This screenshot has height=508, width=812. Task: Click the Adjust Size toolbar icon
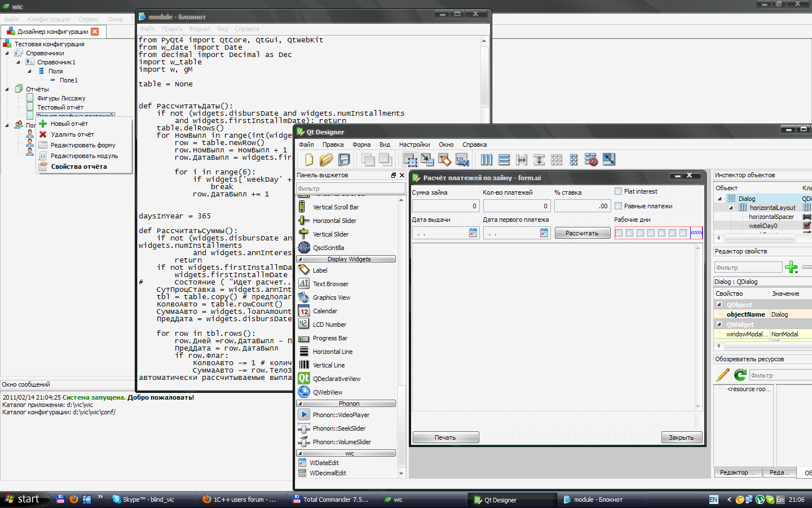(609, 160)
